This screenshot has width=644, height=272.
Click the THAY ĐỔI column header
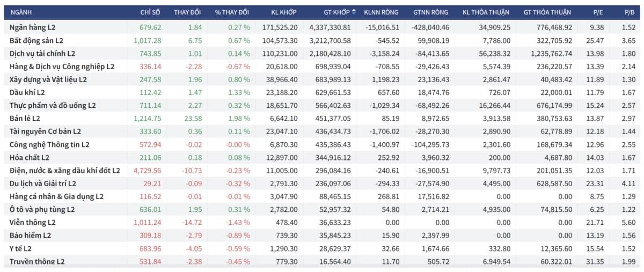pos(188,12)
